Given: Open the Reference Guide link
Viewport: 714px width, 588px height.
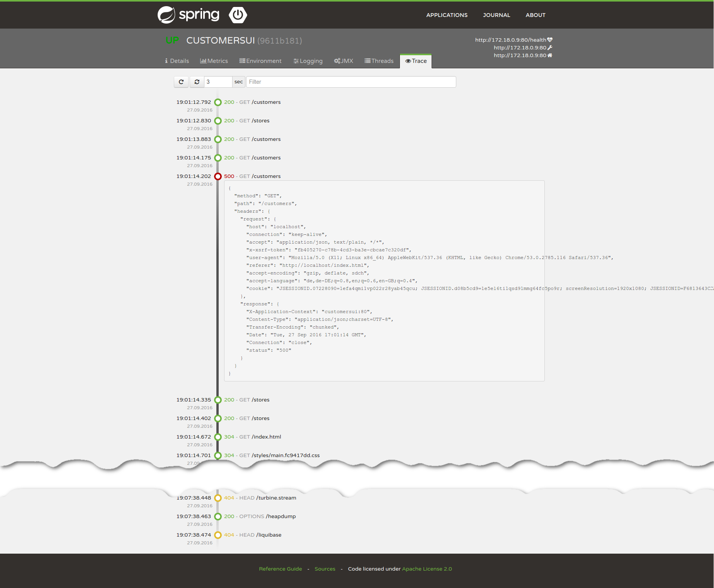Looking at the screenshot, I should (x=280, y=569).
